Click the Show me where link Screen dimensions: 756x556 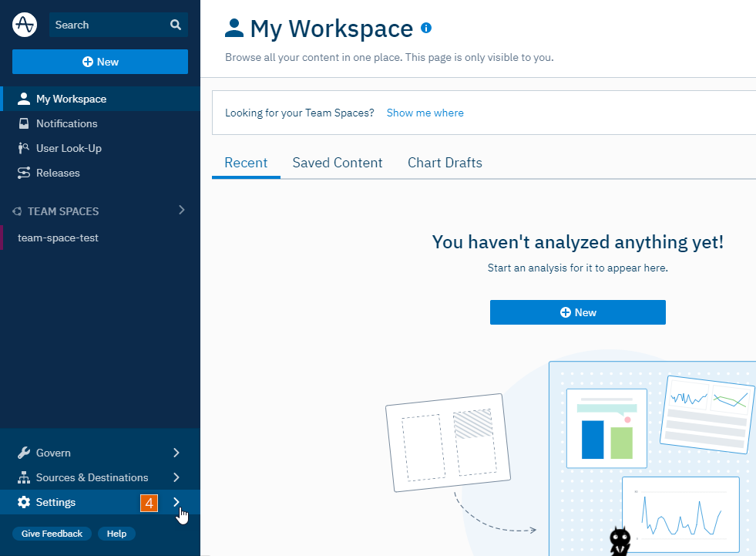tap(425, 113)
